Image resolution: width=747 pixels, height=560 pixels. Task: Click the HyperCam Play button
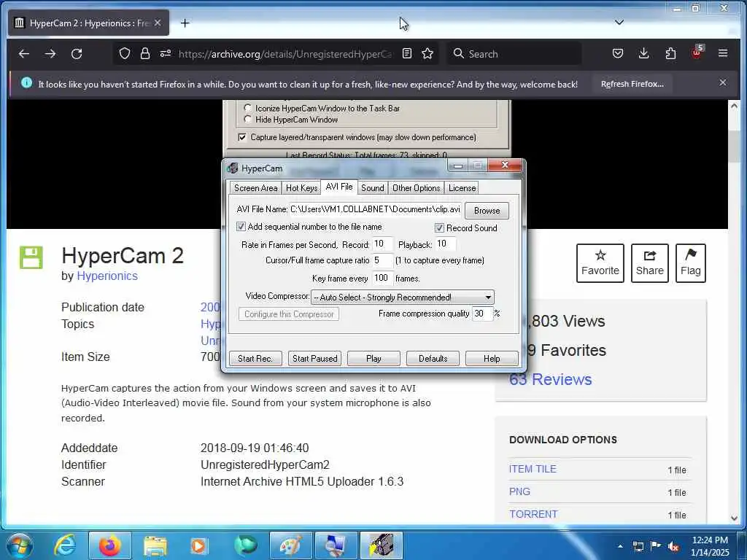coord(373,358)
